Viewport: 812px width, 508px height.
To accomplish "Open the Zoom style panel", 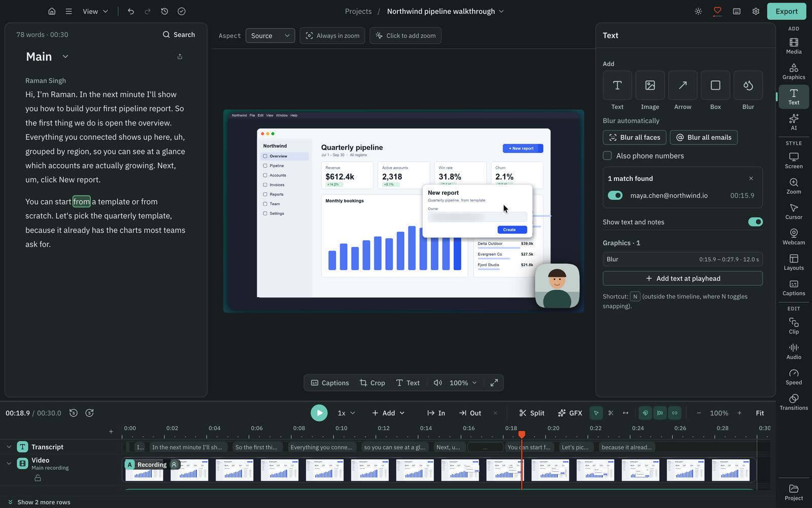I will point(794,186).
